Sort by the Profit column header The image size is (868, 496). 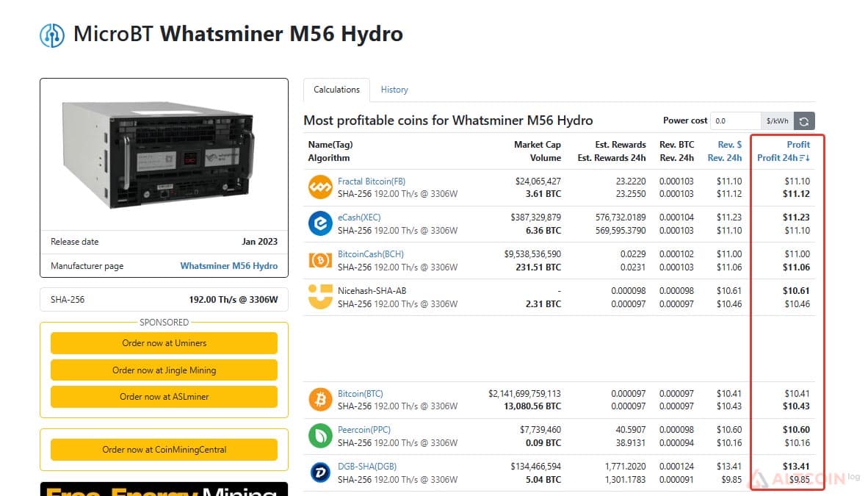798,145
